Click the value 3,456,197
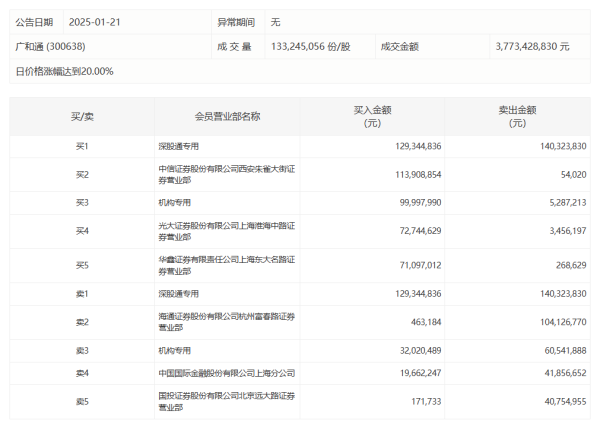The width and height of the screenshot is (600, 430). pos(568,231)
